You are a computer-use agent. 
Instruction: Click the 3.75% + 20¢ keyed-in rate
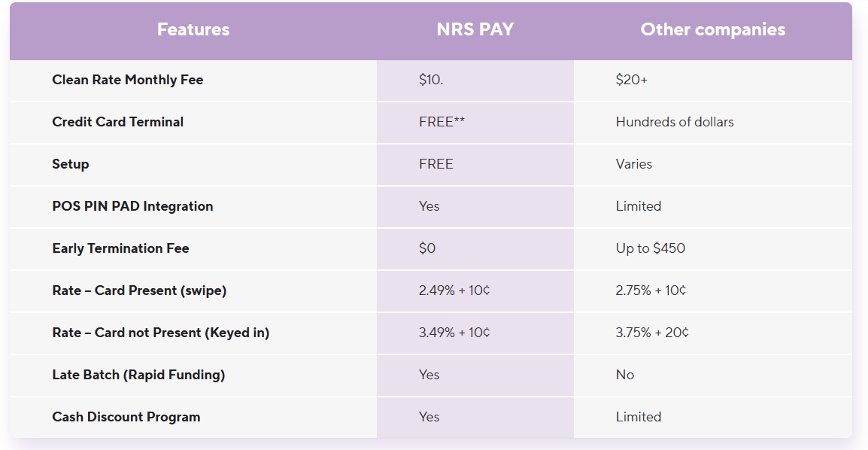(651, 332)
